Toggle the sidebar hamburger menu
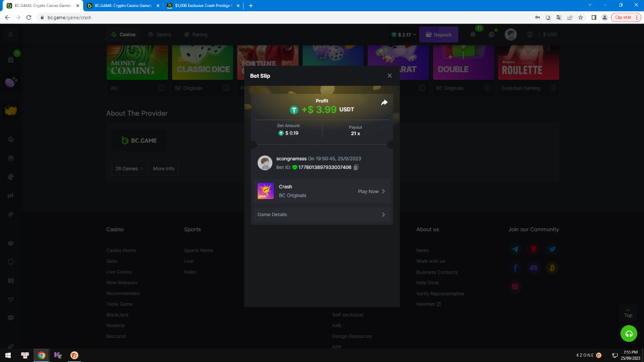Viewport: 644px width, 362px height. 10,34
